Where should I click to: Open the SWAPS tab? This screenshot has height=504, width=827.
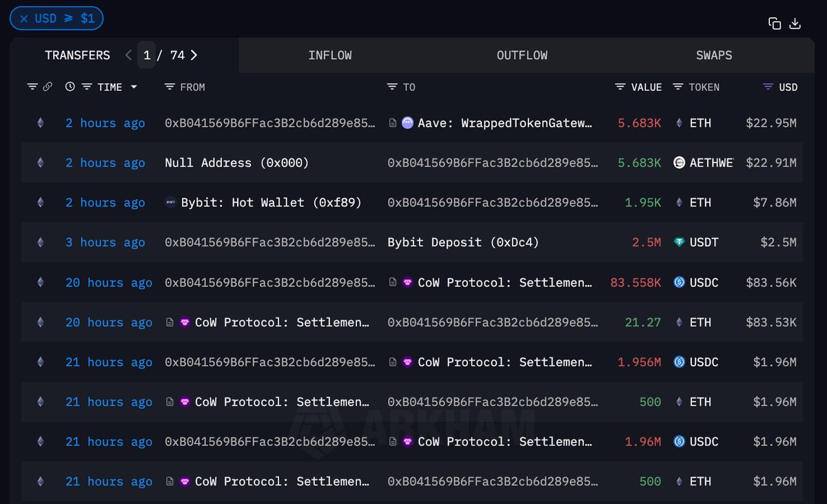point(714,55)
